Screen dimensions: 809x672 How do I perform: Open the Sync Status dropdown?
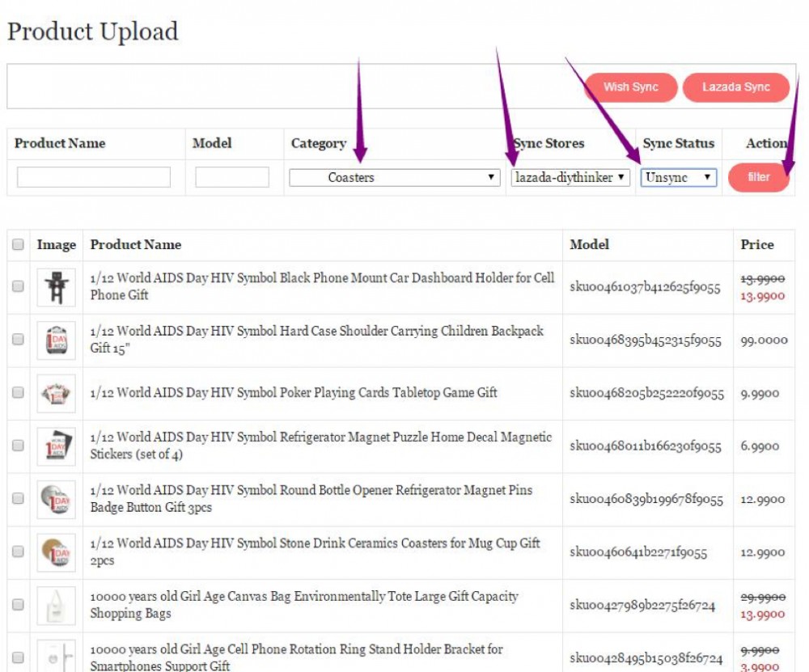coord(679,178)
